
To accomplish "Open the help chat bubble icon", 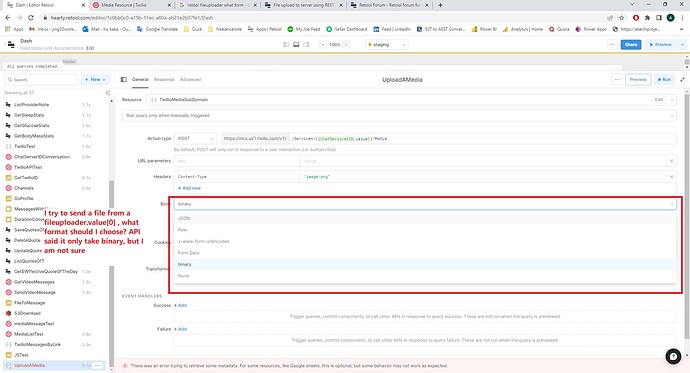I will coord(673,356).
